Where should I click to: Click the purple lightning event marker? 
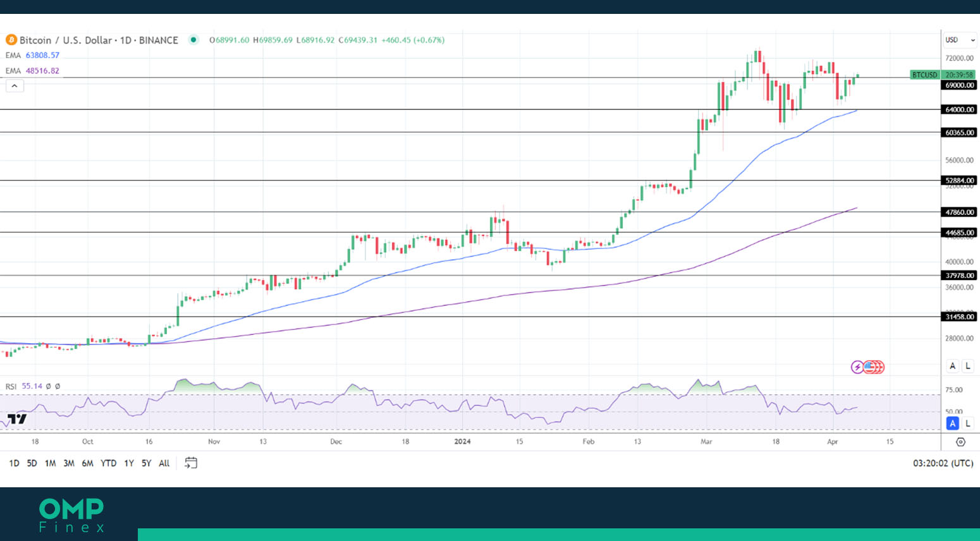click(x=857, y=367)
